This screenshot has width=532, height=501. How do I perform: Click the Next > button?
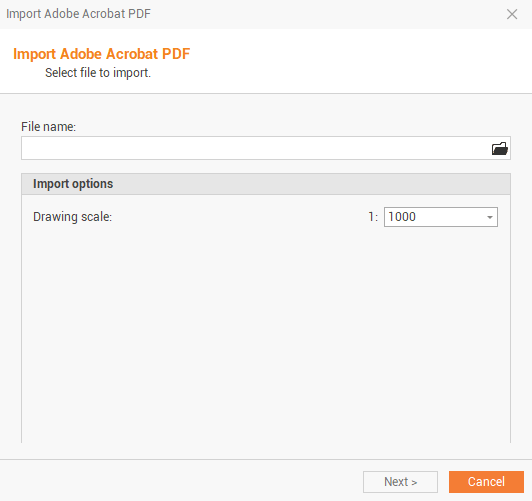coord(400,482)
